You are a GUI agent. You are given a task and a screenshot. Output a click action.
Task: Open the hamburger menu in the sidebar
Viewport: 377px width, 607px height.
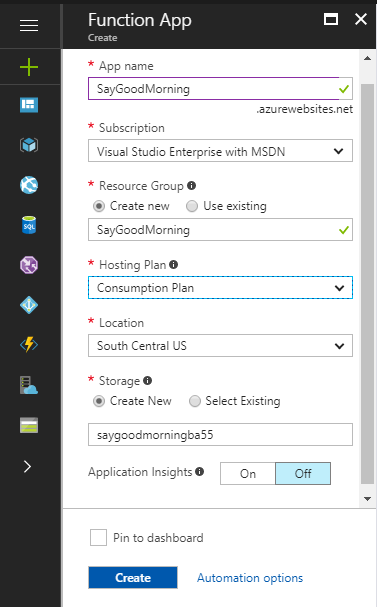29,26
